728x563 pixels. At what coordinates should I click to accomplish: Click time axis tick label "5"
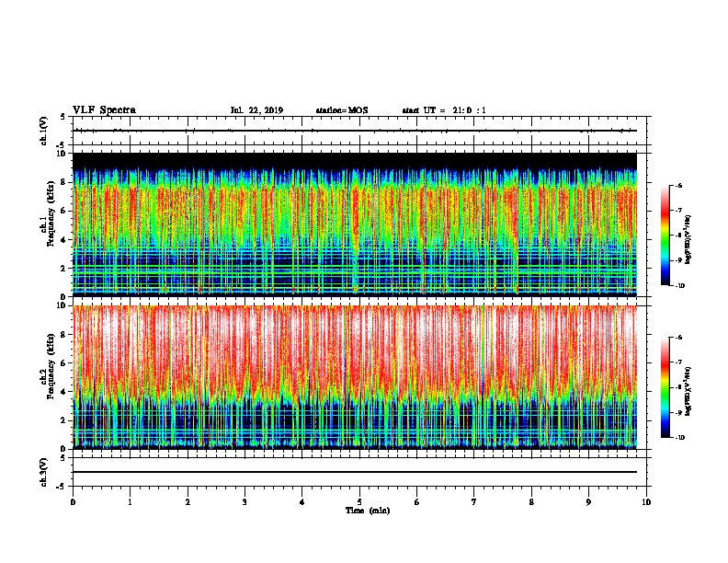pyautogui.click(x=359, y=502)
